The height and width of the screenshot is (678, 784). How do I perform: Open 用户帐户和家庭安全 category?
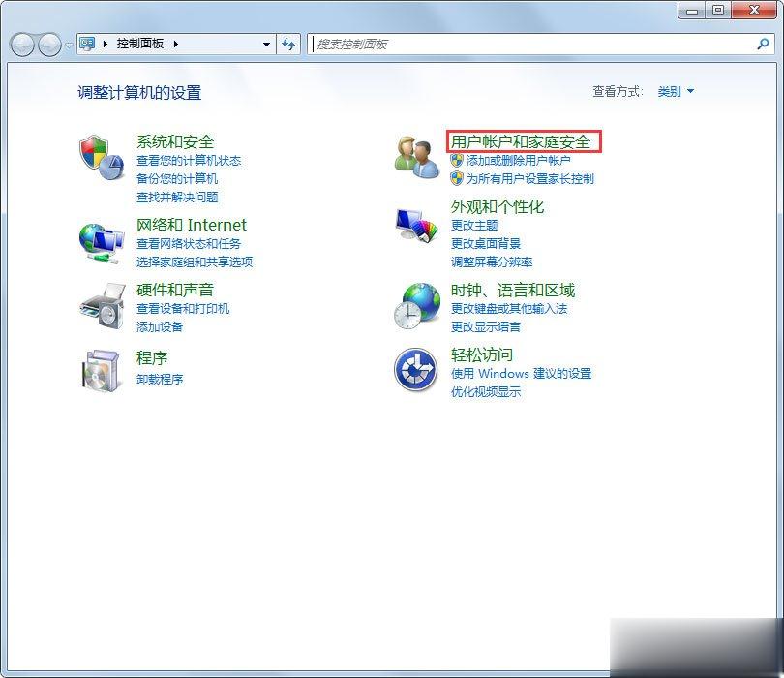(521, 141)
